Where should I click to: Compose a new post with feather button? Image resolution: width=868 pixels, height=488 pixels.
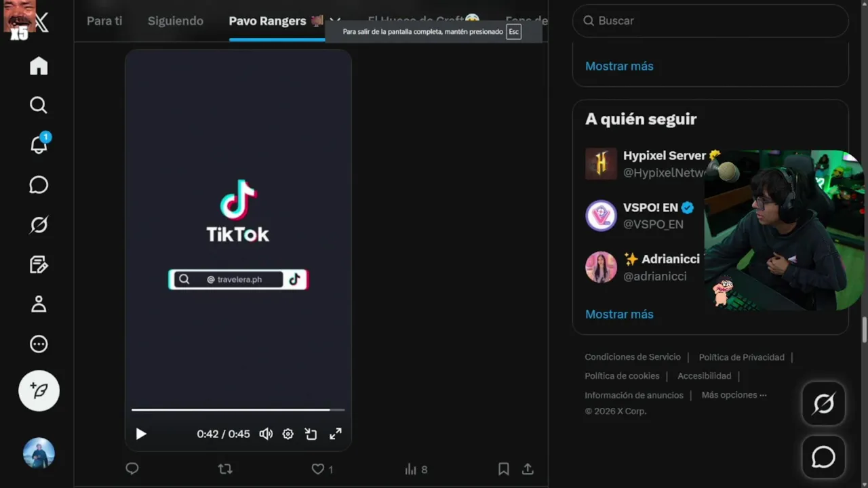(39, 390)
